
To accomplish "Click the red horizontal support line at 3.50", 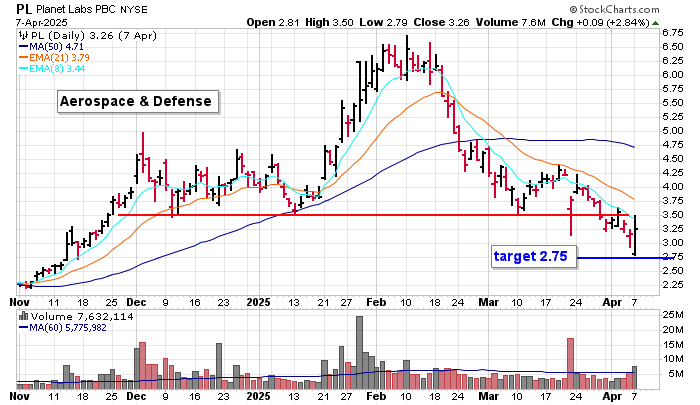I will click(375, 215).
